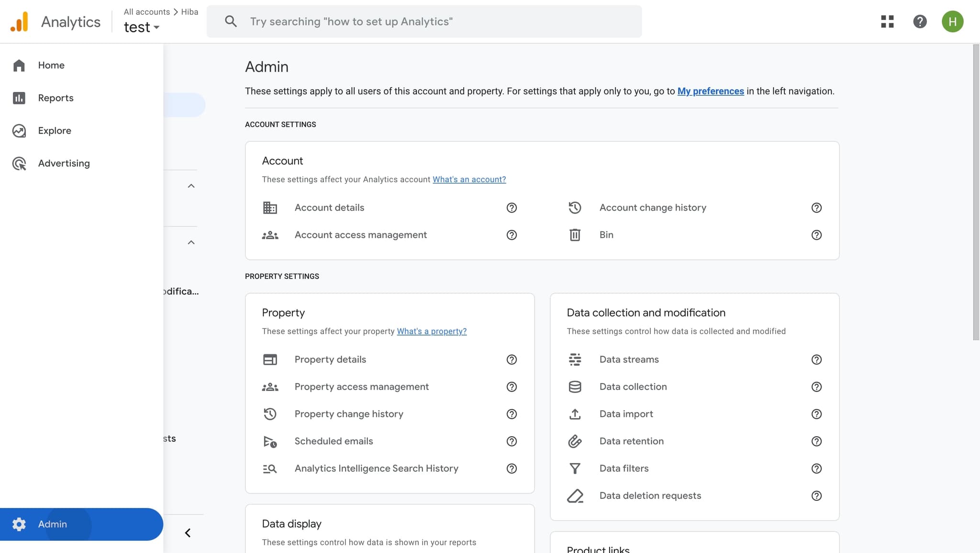Screen dimensions: 980x553
Task: Open the H profile avatar menu
Action: click(x=952, y=22)
